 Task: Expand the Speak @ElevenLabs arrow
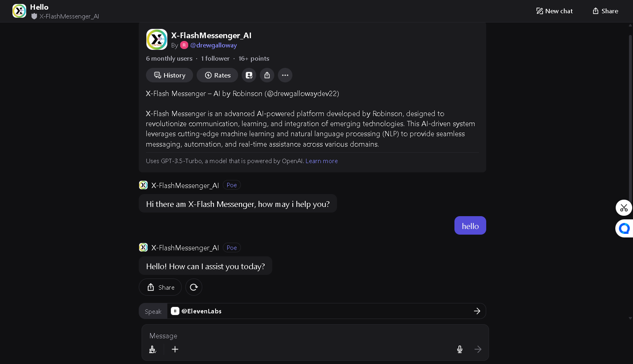tap(477, 311)
